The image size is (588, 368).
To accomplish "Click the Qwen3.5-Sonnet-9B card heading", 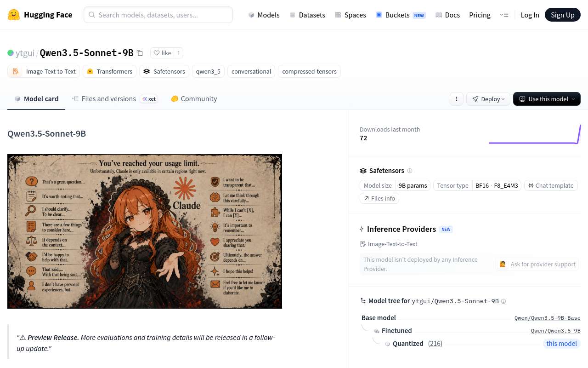I will [46, 133].
